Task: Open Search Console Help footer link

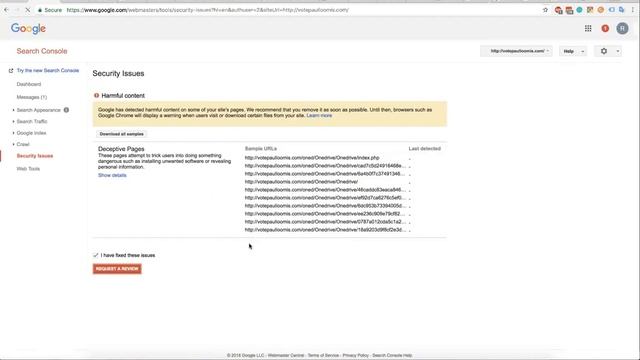Action: pos(392,356)
